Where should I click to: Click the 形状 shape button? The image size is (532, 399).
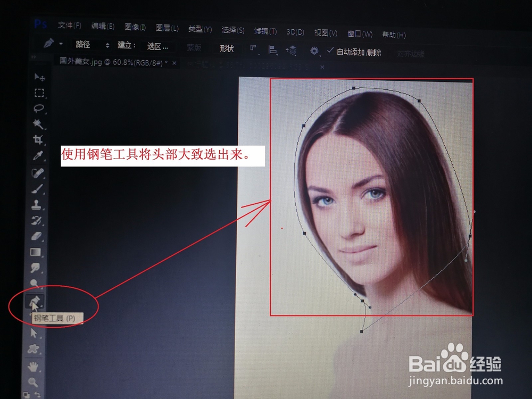point(227,48)
